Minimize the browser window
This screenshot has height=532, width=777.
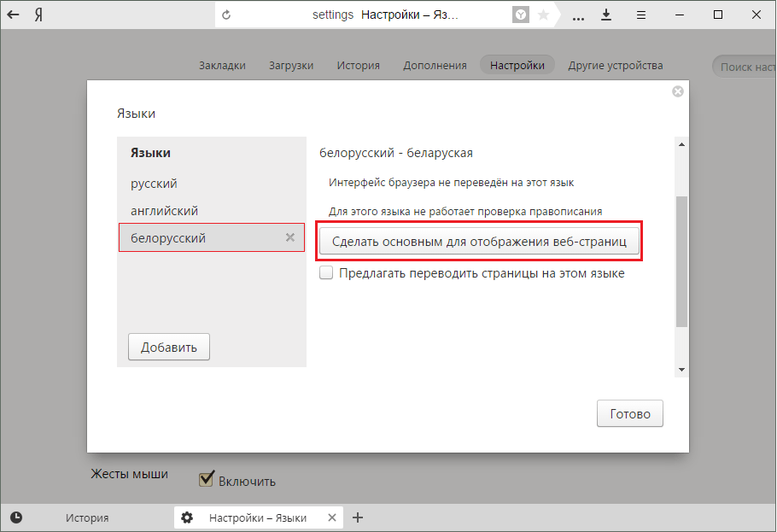tap(680, 15)
